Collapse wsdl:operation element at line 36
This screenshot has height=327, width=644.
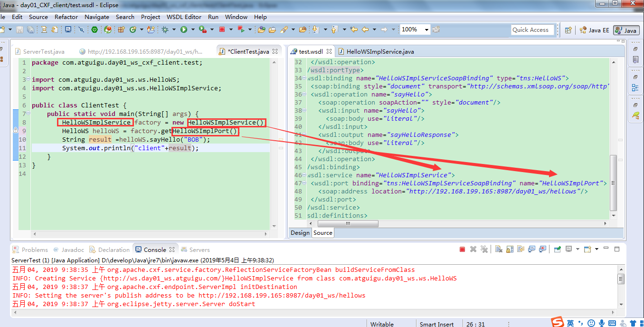305,95
